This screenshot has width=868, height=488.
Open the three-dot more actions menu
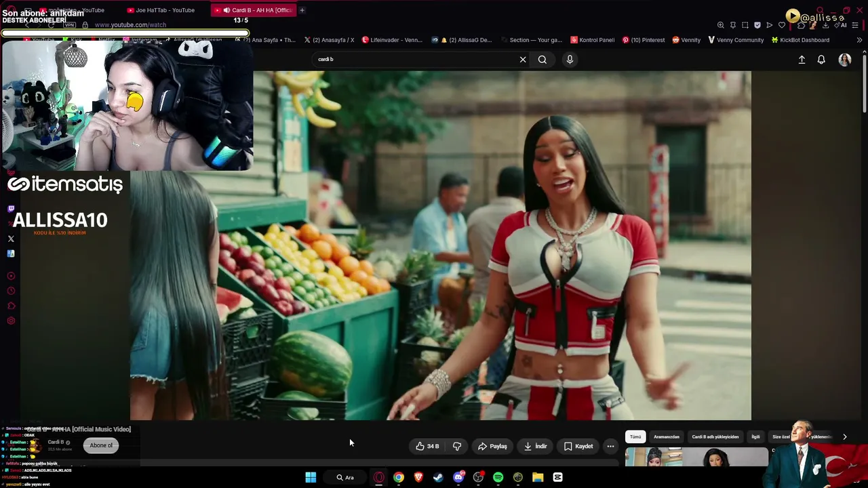coord(610,446)
